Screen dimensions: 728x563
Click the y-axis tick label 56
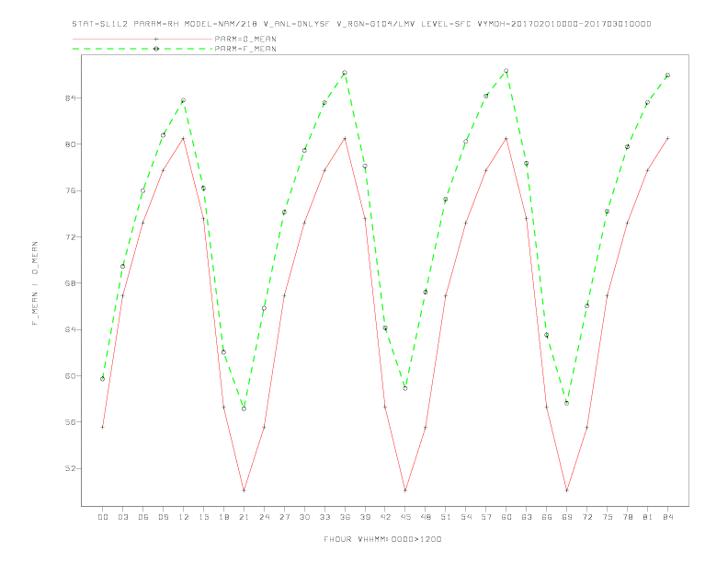click(x=70, y=422)
